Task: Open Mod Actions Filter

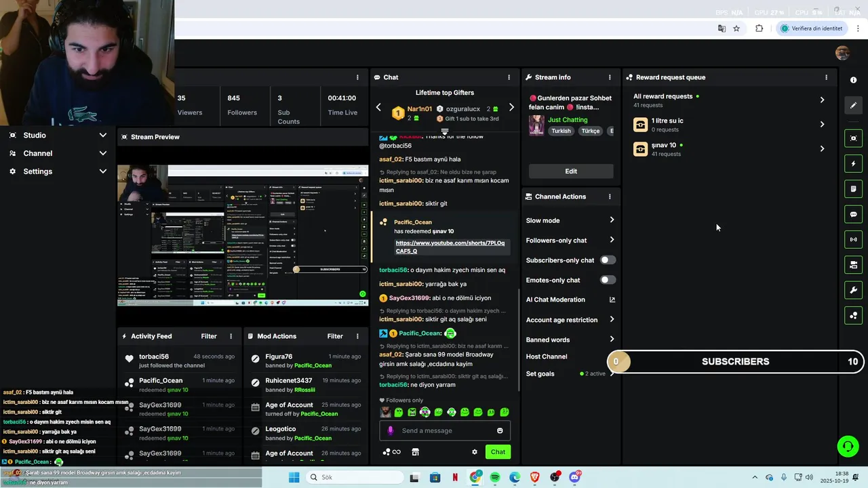Action: tap(335, 336)
